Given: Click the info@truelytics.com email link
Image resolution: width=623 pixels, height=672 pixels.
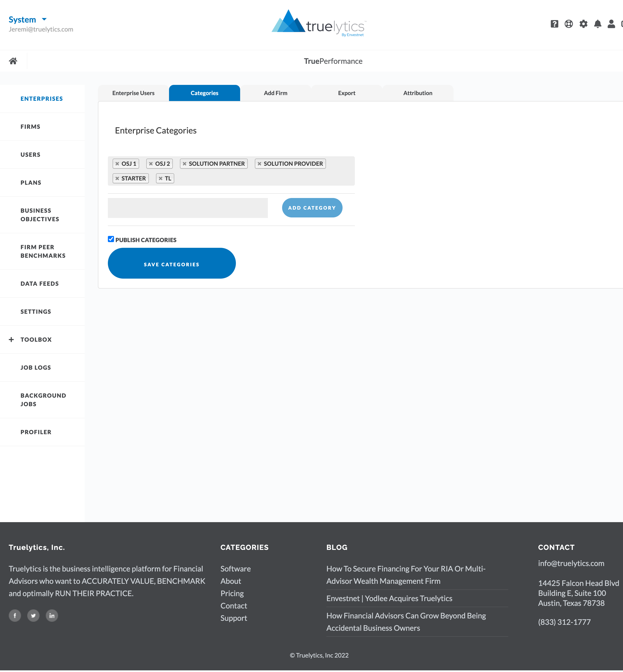Looking at the screenshot, I should (571, 563).
